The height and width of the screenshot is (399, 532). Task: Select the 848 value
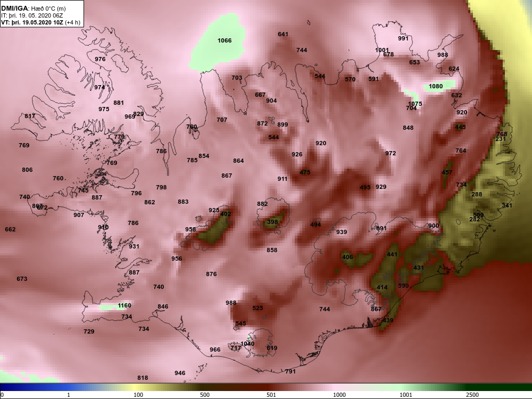click(408, 128)
